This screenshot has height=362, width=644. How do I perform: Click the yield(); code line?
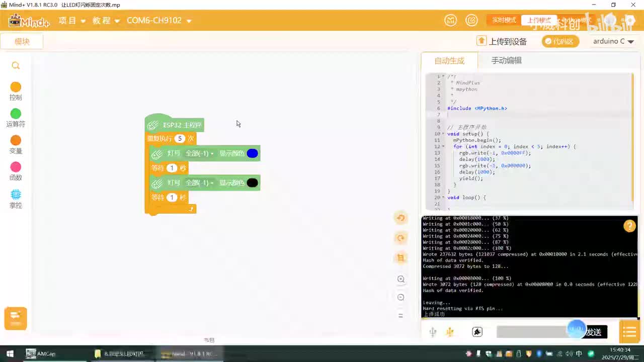(471, 178)
